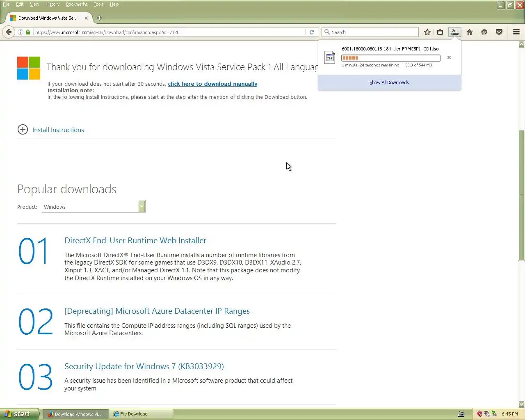Click the Microsoft logo
This screenshot has width=525, height=420.
[29, 68]
